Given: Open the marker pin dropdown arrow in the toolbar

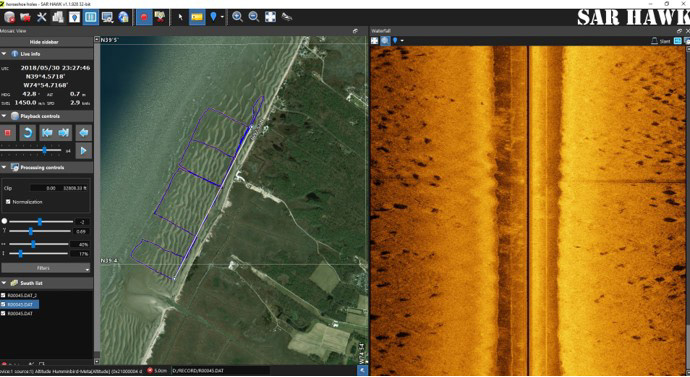Looking at the screenshot, I should 222,17.
